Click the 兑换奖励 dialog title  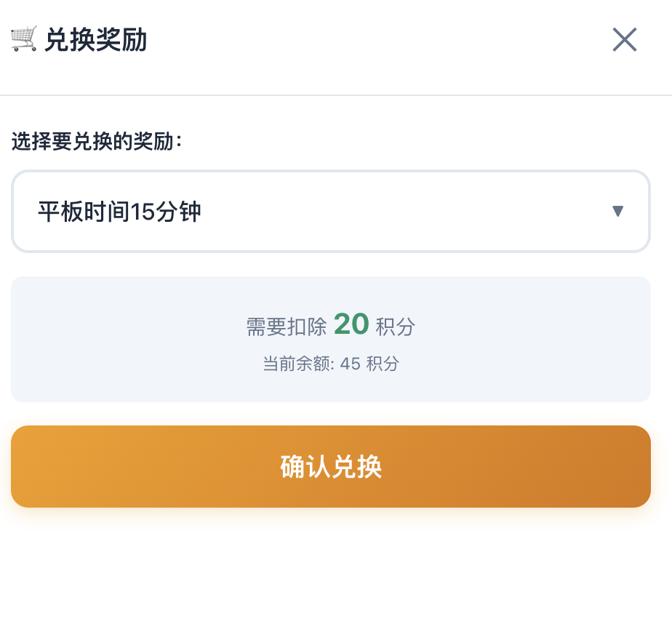pyautogui.click(x=95, y=40)
